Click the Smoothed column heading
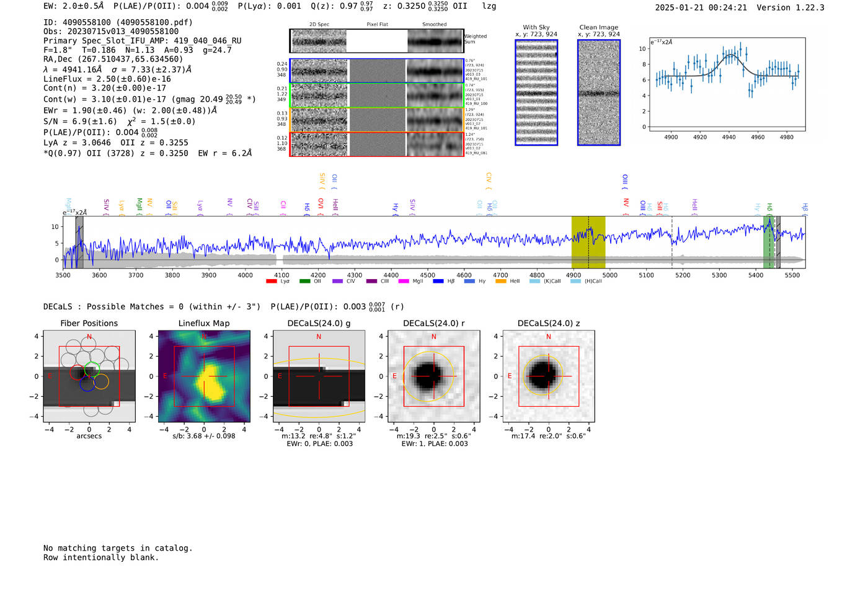The height and width of the screenshot is (591, 868). (x=435, y=24)
